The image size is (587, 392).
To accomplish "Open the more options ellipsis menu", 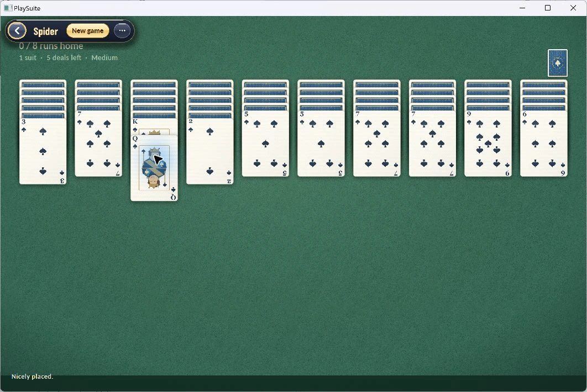I will [x=122, y=31].
